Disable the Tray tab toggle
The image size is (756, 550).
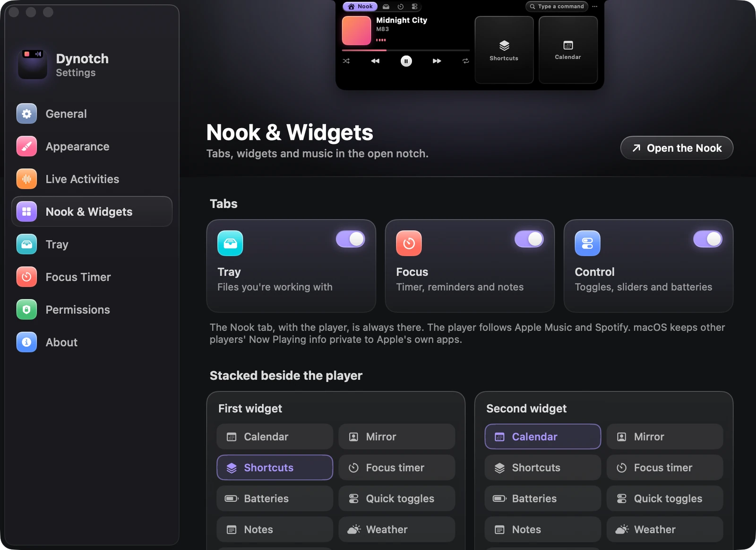pos(351,239)
